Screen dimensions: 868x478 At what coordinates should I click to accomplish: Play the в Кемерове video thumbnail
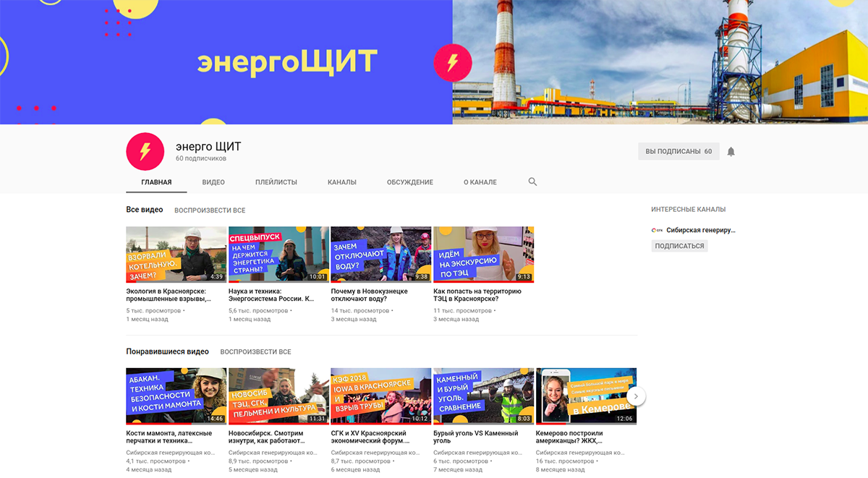[587, 396]
